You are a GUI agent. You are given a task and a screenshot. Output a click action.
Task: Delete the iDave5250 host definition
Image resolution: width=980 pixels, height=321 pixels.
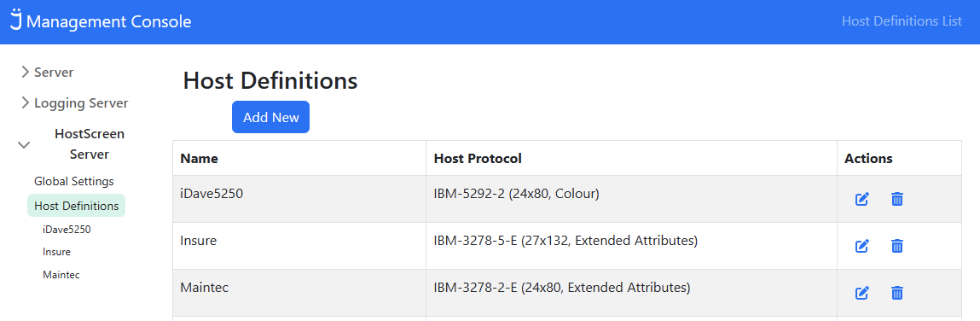[x=897, y=200]
